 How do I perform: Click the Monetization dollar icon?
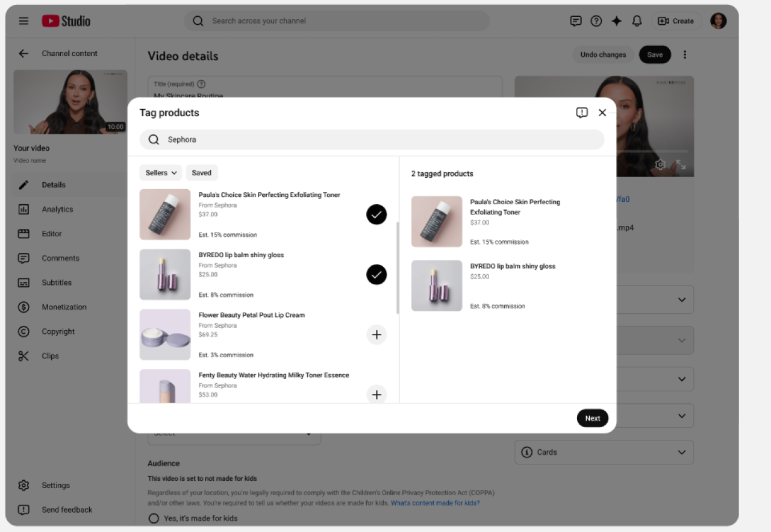pyautogui.click(x=23, y=307)
